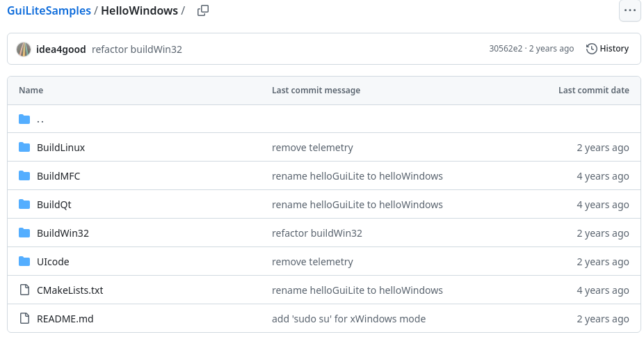644x337 pixels.
Task: Open the BuildLinux folder
Action: [61, 148]
